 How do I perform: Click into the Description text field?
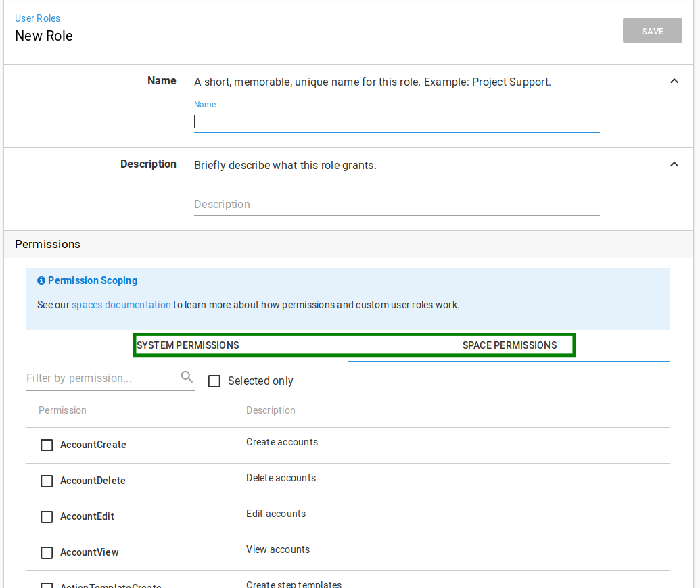(x=396, y=204)
